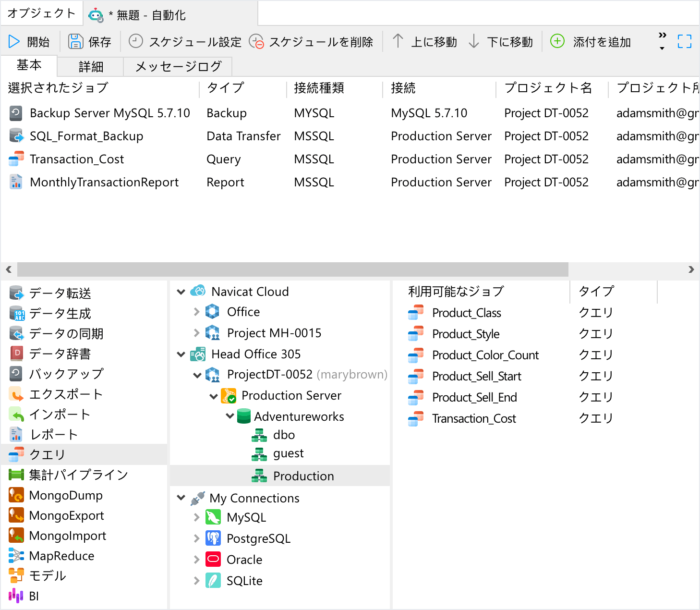This screenshot has height=610, width=700.
Task: Click the 下に移動 (Move Down) button
Action: tap(500, 42)
